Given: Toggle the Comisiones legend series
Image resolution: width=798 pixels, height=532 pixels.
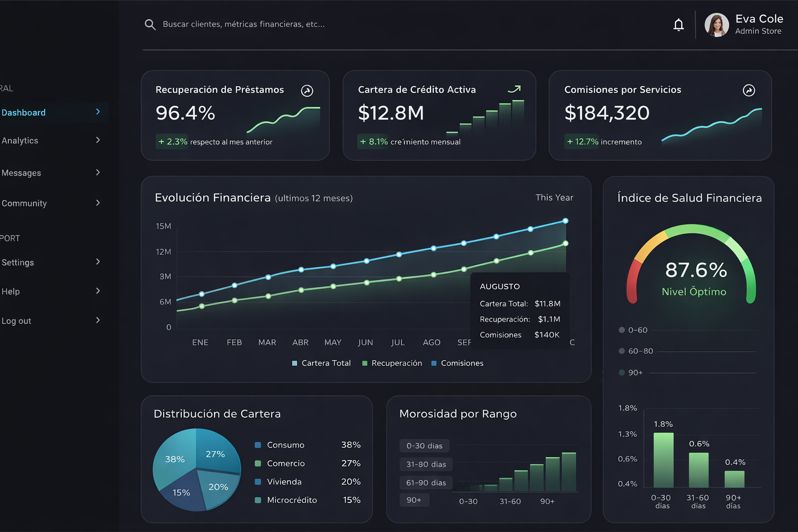Looking at the screenshot, I should (457, 363).
